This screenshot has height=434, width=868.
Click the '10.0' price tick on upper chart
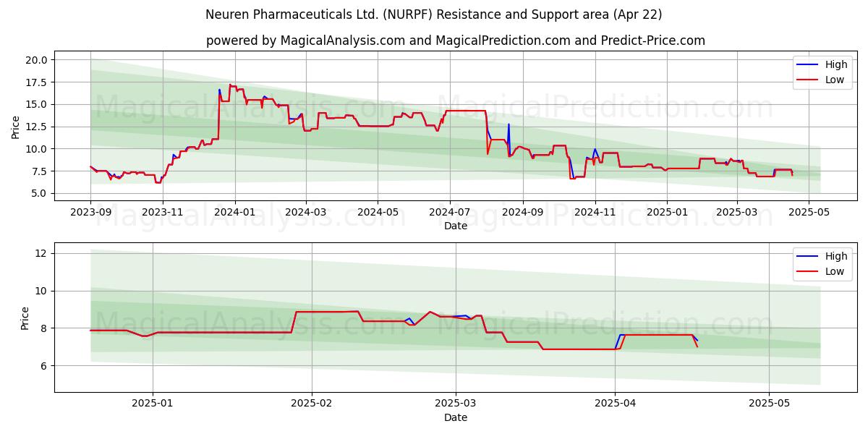pyautogui.click(x=37, y=149)
